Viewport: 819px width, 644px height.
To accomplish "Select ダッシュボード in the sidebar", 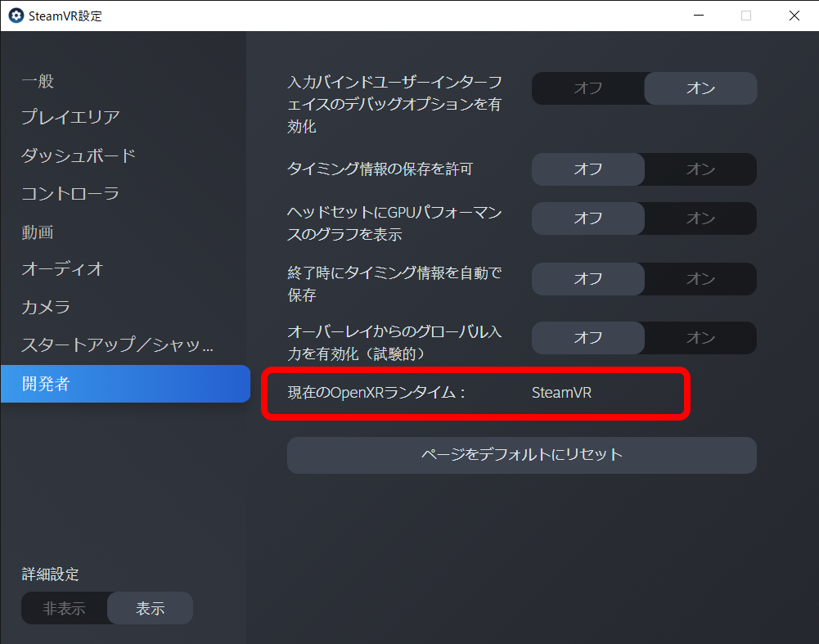I will click(x=79, y=155).
